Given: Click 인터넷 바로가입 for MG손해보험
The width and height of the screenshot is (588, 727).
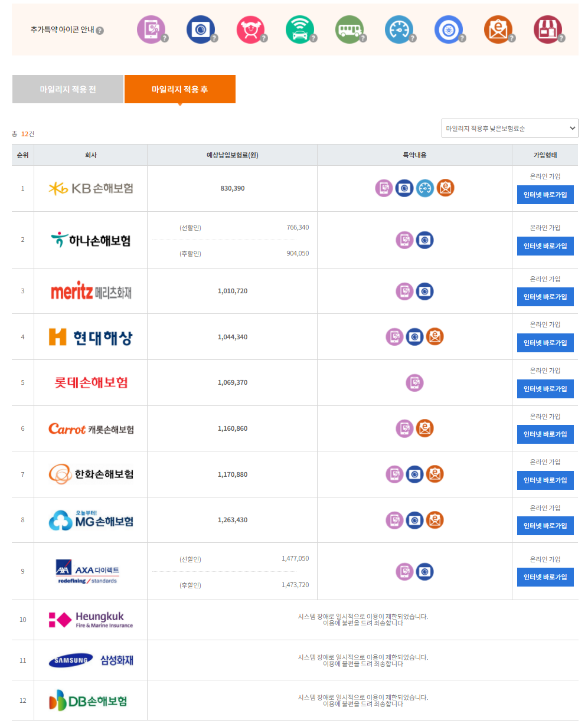Looking at the screenshot, I should [x=545, y=526].
